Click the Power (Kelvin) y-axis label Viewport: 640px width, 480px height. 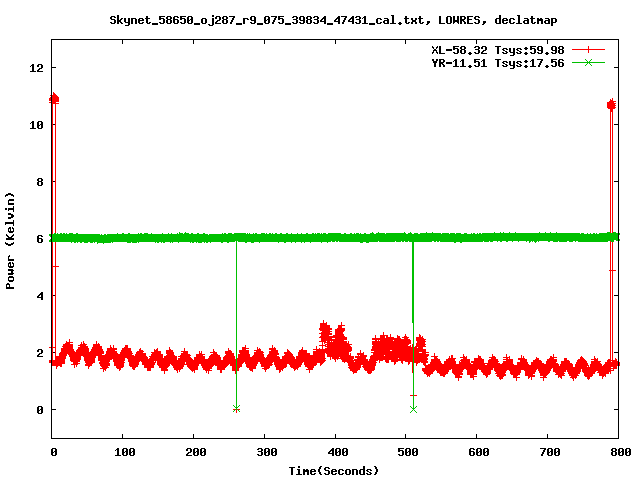point(10,241)
